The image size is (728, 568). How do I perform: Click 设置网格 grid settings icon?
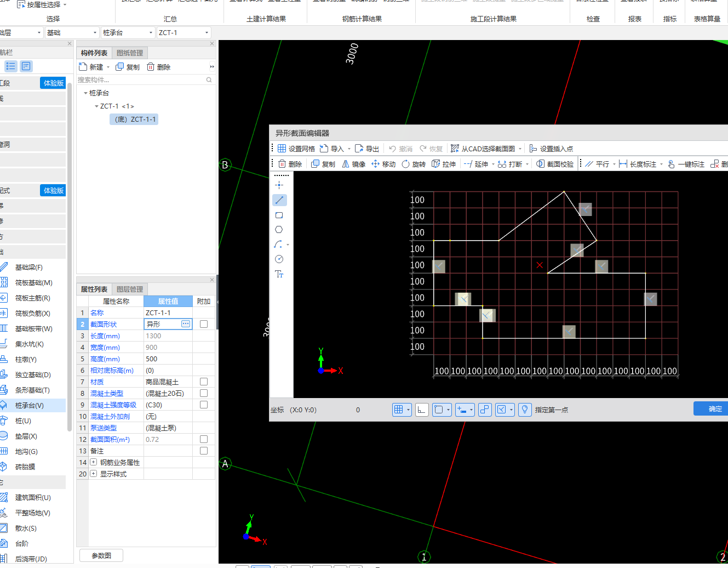click(282, 149)
